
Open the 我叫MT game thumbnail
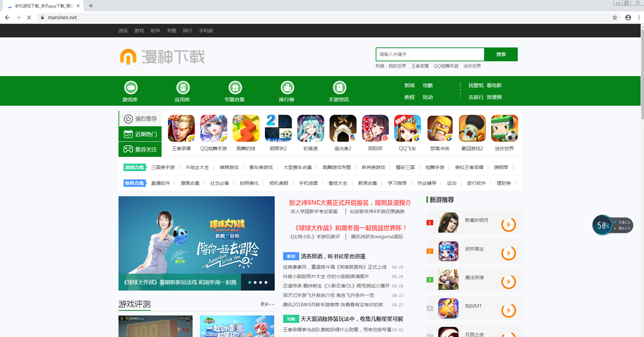pos(448,308)
